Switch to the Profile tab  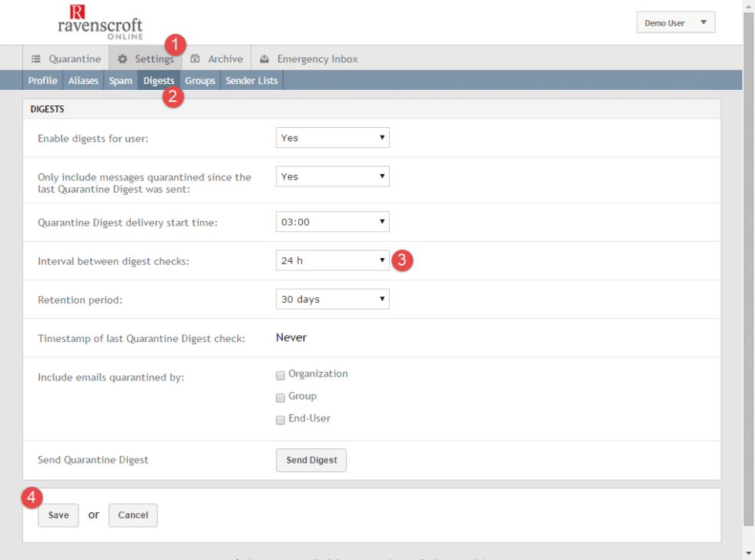click(42, 80)
